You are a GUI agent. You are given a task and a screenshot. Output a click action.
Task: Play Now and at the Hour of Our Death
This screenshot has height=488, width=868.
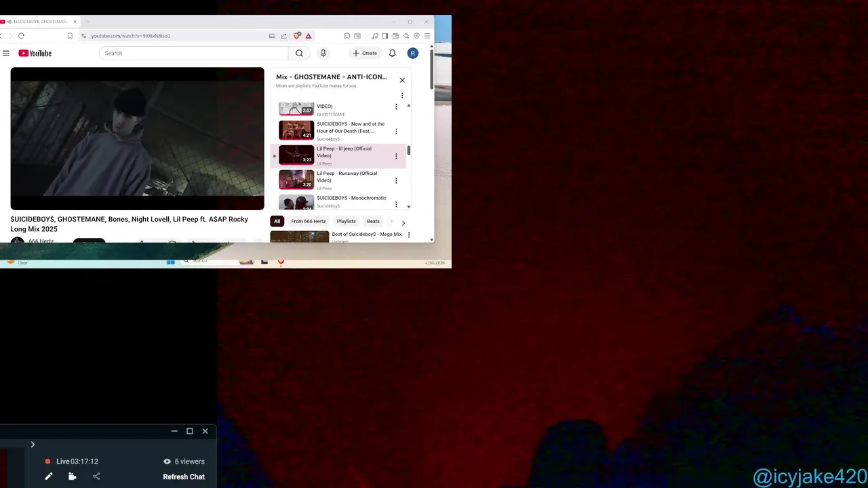pos(296,129)
